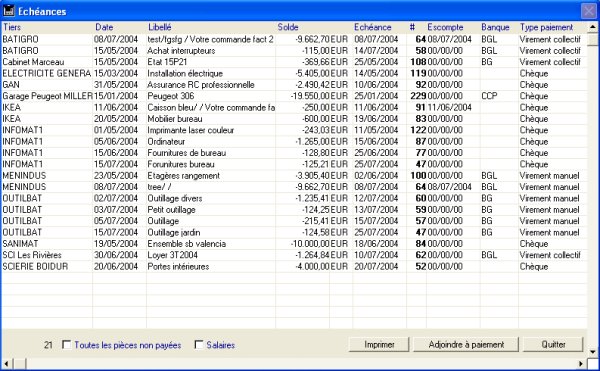The width and height of the screenshot is (600, 371).
Task: Sort by the Date column header
Action: coord(104,27)
